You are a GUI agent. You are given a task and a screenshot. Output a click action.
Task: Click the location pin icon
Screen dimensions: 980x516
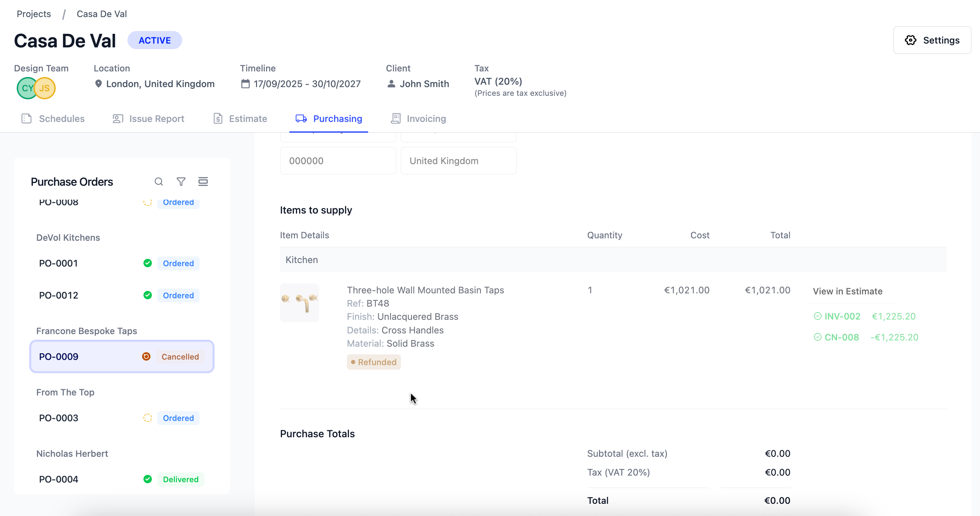coord(99,84)
